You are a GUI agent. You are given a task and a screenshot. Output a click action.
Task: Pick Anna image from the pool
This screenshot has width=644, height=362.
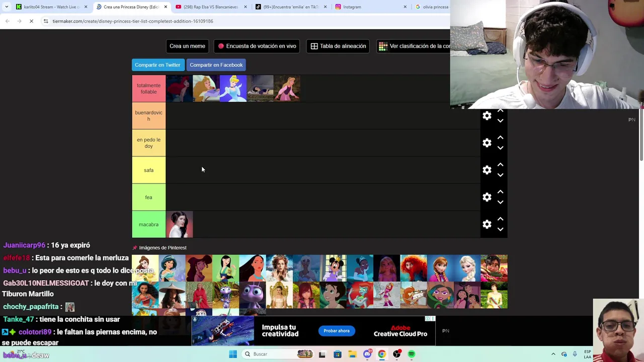[440, 268]
